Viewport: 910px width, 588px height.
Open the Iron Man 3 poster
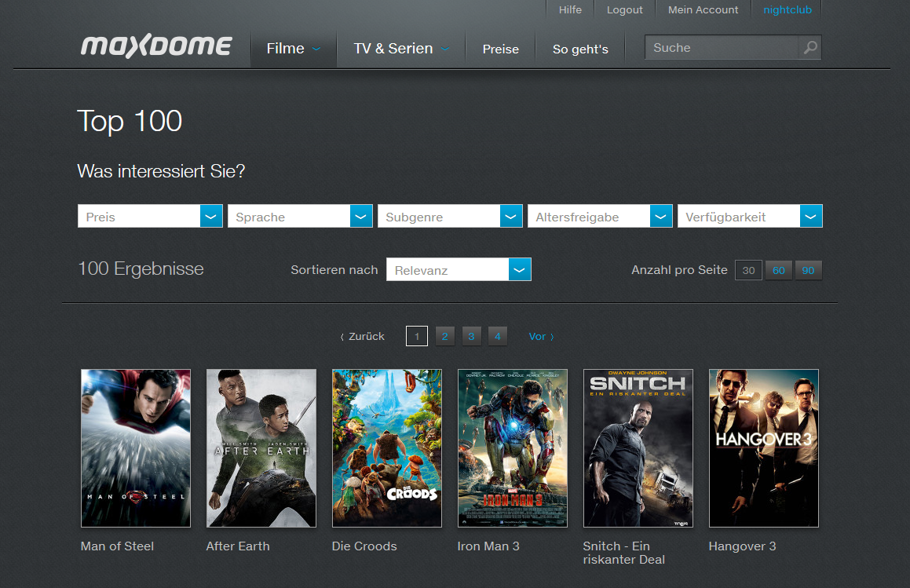click(x=513, y=448)
